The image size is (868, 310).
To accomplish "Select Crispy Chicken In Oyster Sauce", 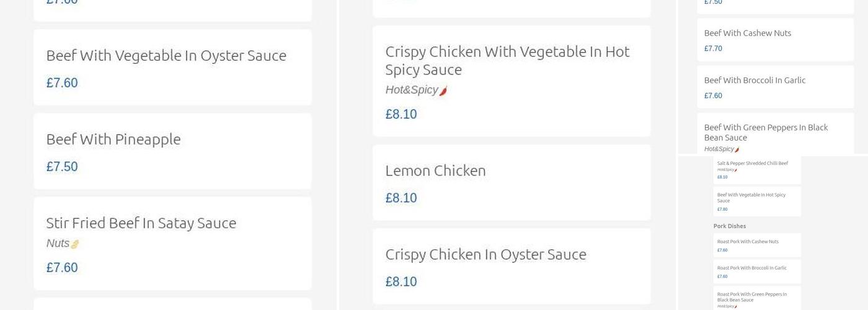I will (x=485, y=254).
